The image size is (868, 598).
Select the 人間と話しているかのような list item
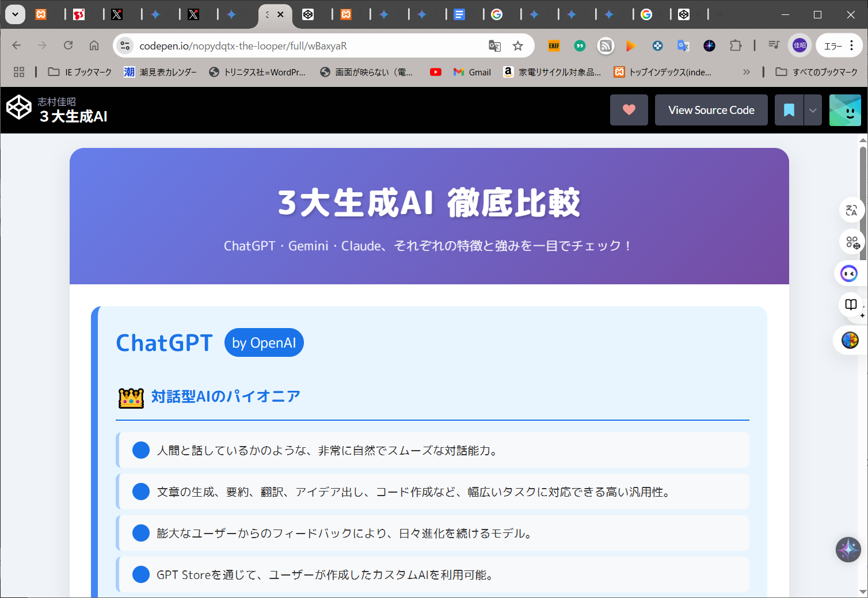click(x=433, y=450)
